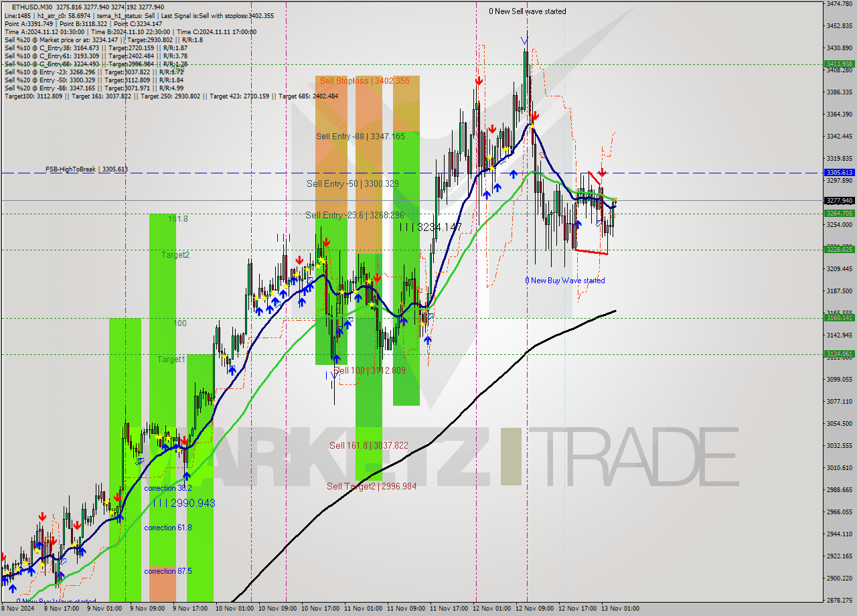
Task: Click the green 3228.625 price tag
Action: (x=839, y=249)
